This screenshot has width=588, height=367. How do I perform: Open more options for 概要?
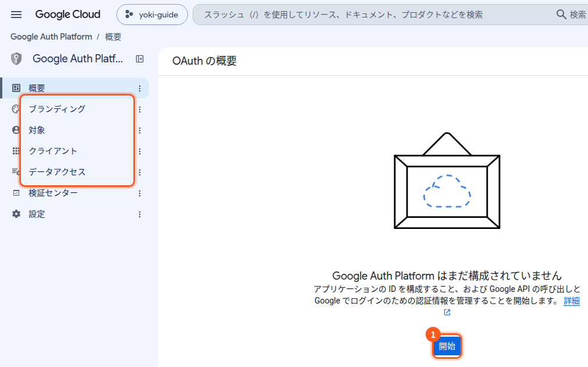(x=140, y=89)
